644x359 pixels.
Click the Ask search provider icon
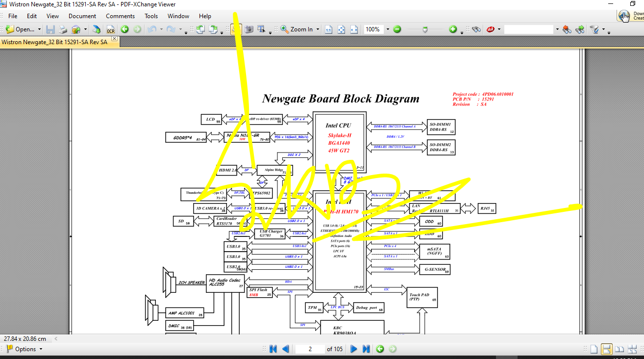(x=490, y=29)
